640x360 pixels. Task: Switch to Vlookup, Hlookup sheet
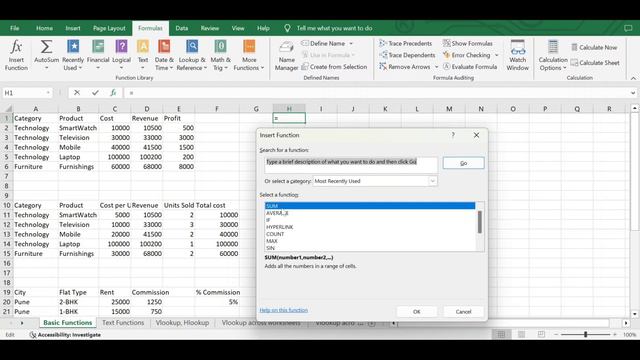(182, 322)
